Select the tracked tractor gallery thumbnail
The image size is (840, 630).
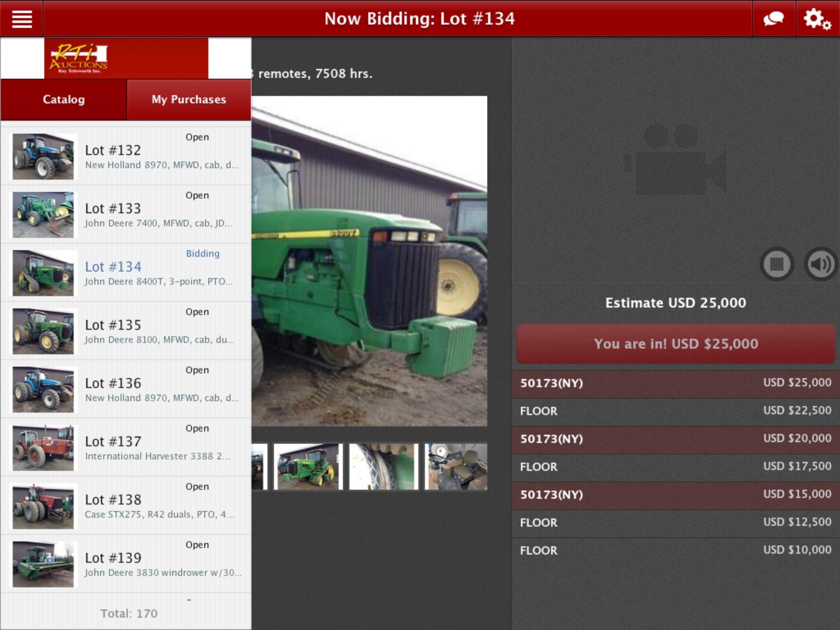click(x=308, y=467)
